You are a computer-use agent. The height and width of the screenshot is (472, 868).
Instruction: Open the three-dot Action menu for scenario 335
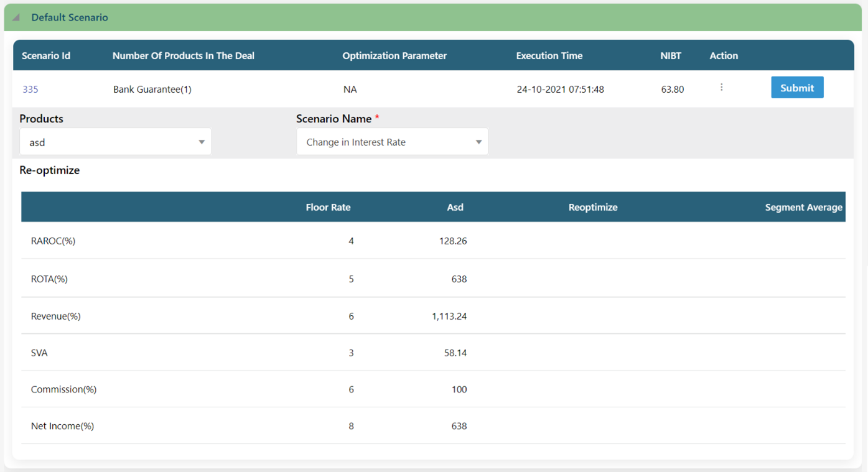coord(721,88)
